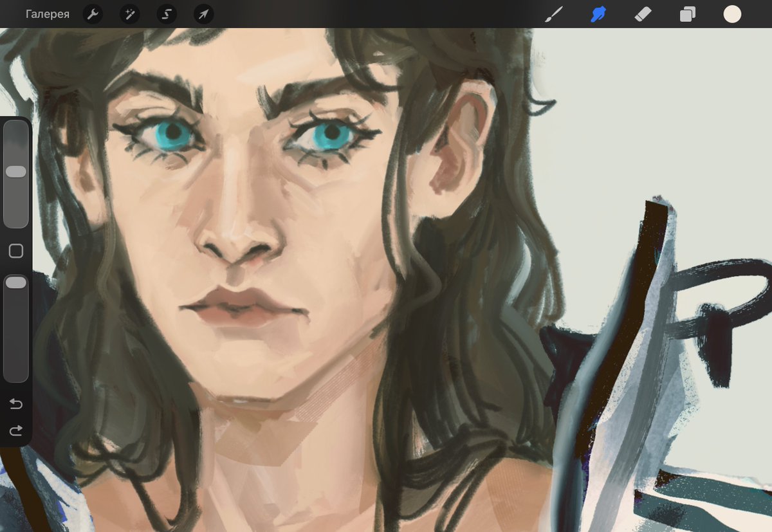
Task: Click the brush opacity slider handle
Action: [16, 283]
